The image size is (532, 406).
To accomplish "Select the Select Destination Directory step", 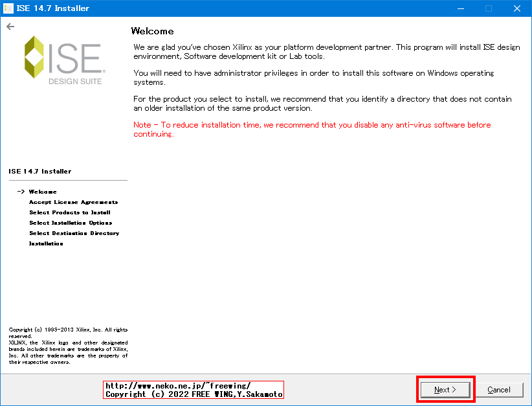I will (74, 232).
